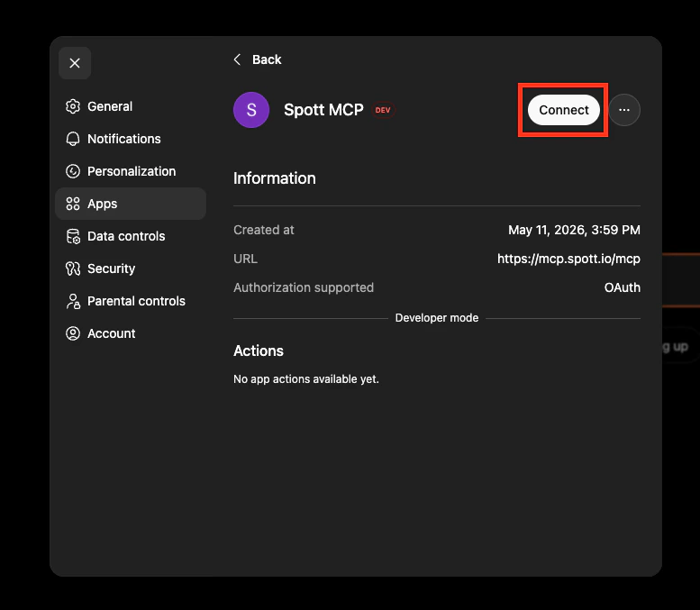Click the date May 11, 2026, 3:59 PM

tap(574, 230)
